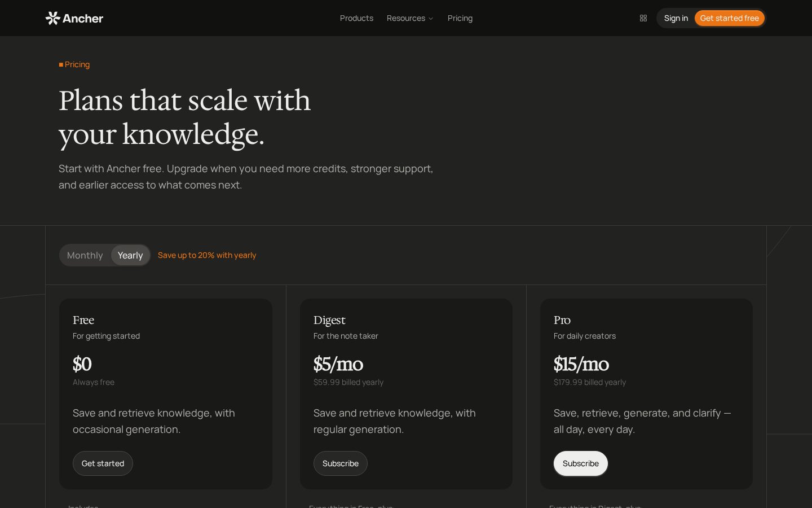This screenshot has height=508, width=812.
Task: Click the $15/mo price
Action: tap(581, 364)
